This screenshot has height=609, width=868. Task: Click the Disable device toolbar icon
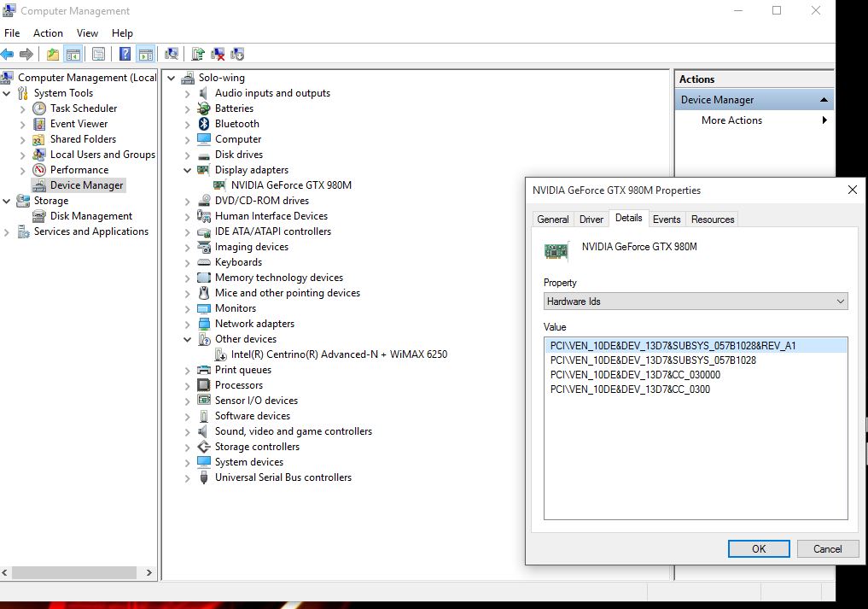pos(237,54)
